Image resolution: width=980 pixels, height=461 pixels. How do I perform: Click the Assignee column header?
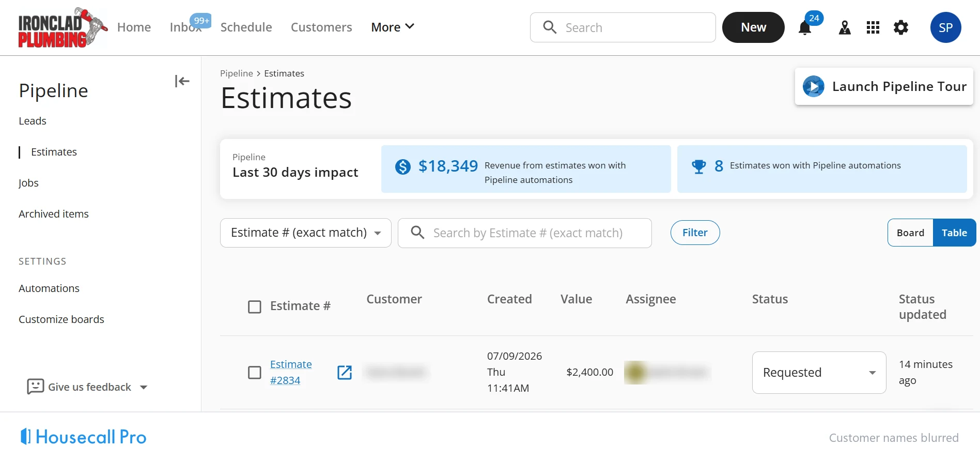click(x=650, y=299)
